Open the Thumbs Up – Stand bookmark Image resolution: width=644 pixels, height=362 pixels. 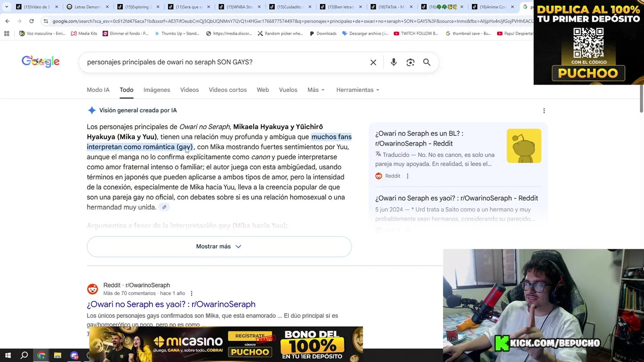[x=177, y=34]
